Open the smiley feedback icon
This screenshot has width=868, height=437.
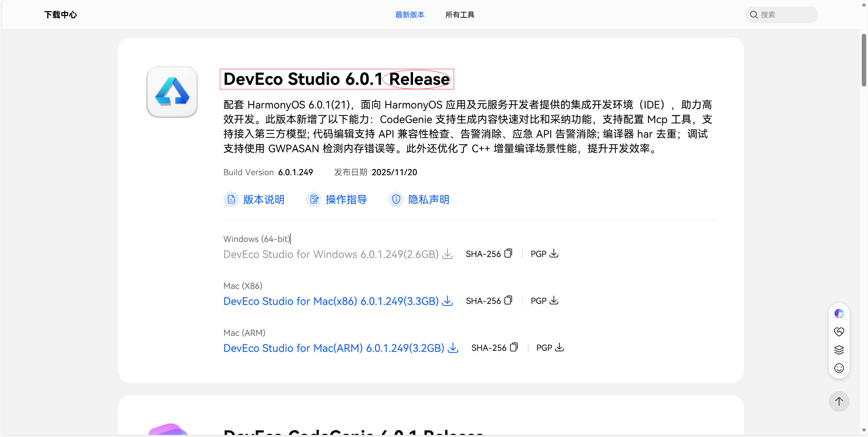(839, 368)
